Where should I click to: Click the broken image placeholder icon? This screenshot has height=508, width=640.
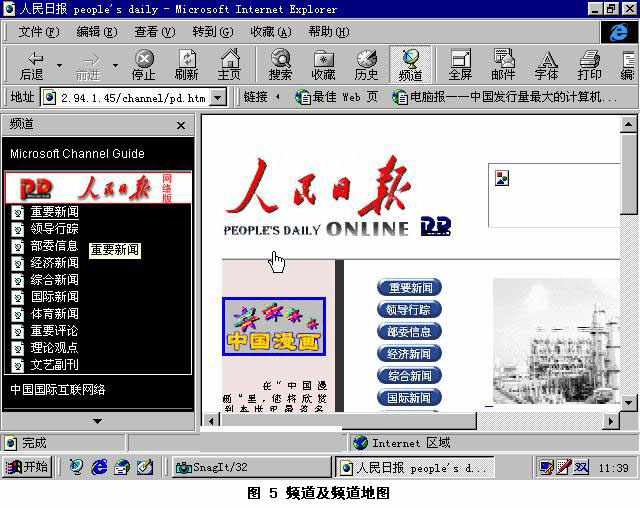(502, 178)
